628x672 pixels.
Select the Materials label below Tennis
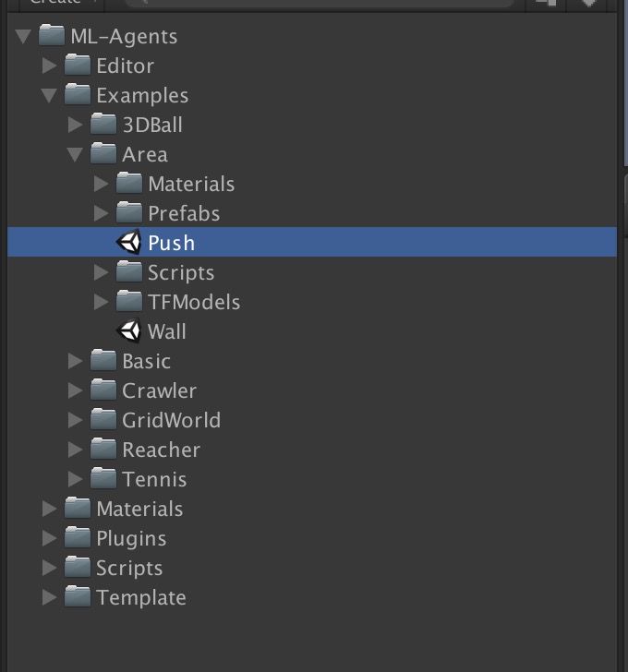(139, 510)
